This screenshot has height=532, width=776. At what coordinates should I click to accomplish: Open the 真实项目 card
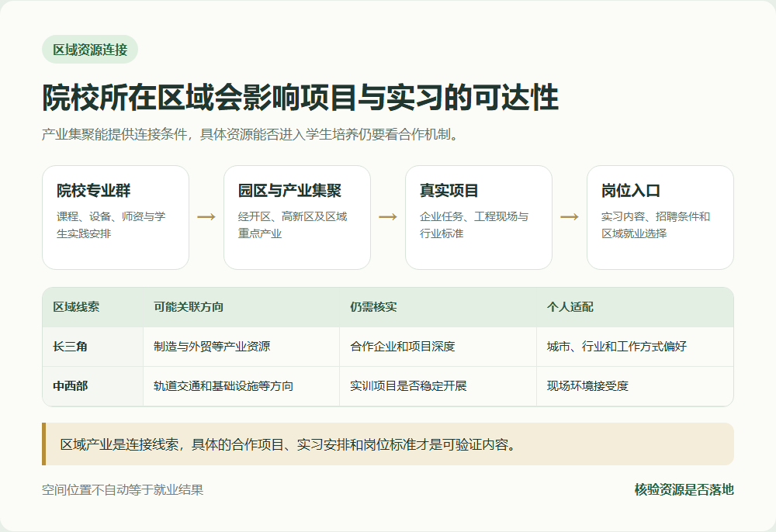(479, 218)
